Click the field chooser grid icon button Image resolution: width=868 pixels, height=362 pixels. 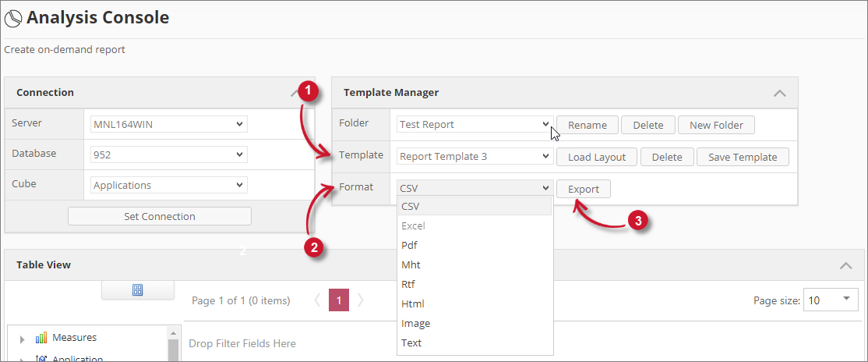coord(138,290)
